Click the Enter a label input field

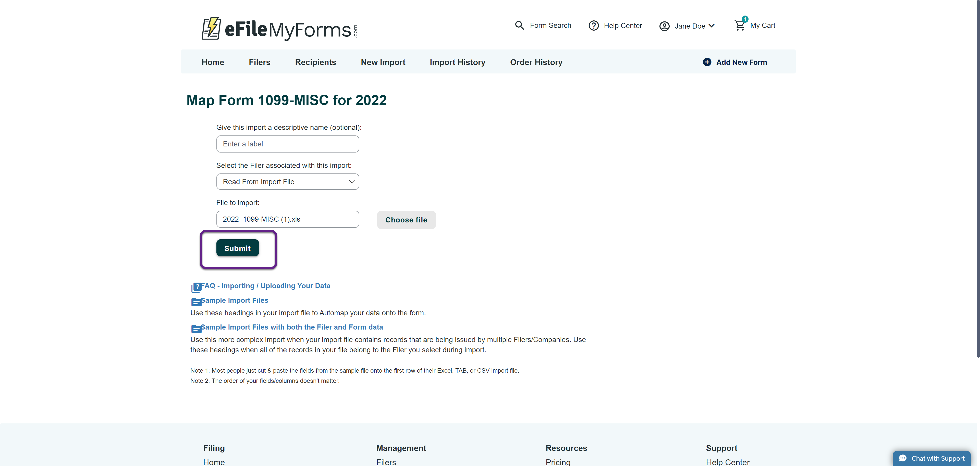(288, 144)
